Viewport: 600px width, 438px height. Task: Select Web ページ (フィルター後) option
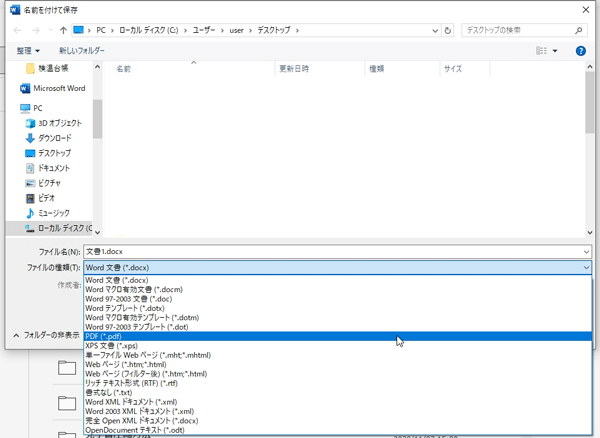click(x=338, y=374)
